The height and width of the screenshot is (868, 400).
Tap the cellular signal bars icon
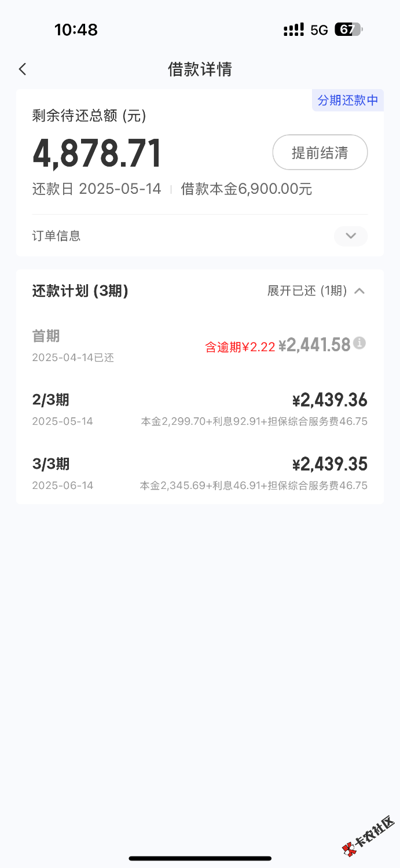click(x=293, y=30)
